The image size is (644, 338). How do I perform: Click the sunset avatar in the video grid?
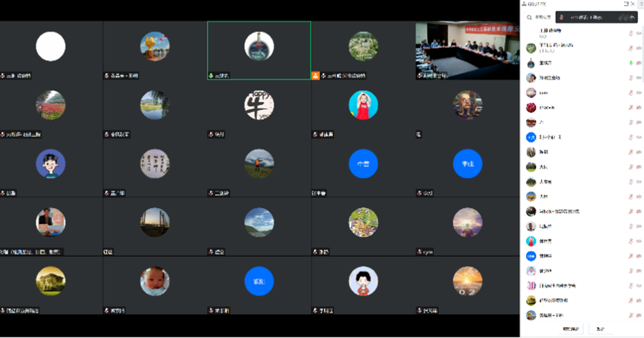(x=467, y=281)
